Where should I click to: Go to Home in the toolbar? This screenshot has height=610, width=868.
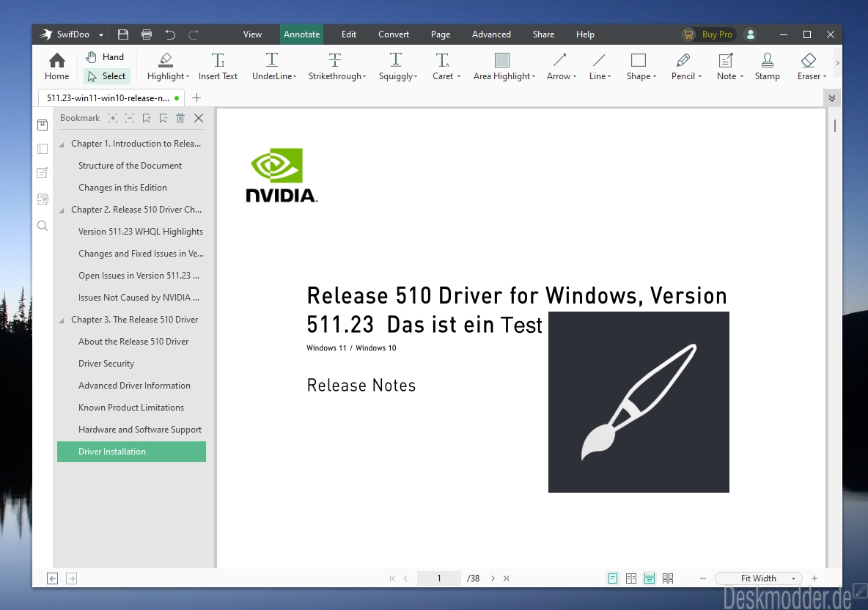[x=57, y=67]
